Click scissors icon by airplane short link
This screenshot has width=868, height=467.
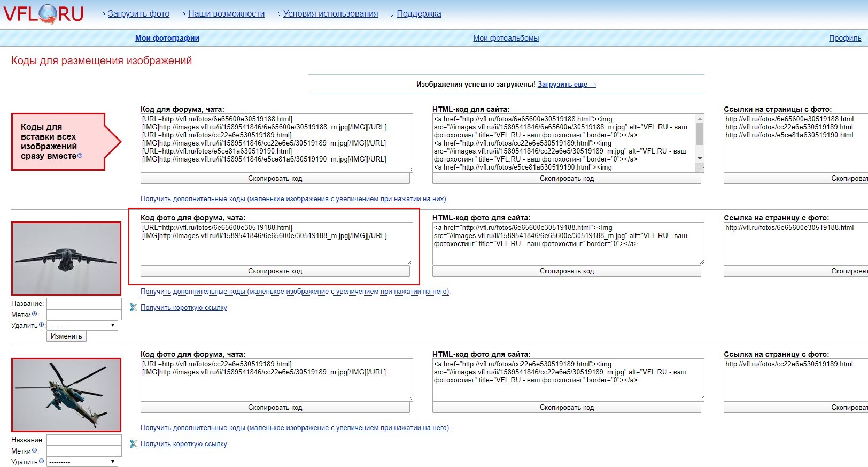(134, 308)
